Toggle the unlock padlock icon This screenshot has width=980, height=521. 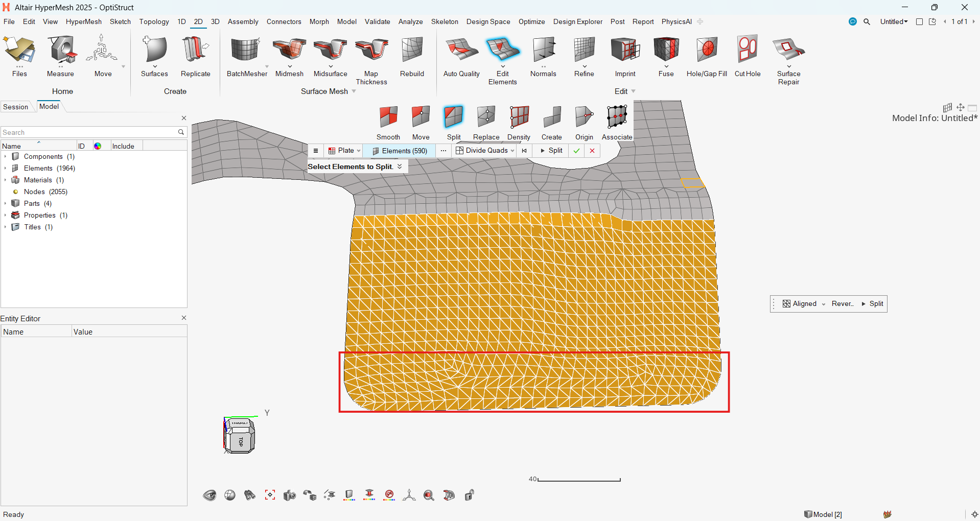tap(470, 495)
